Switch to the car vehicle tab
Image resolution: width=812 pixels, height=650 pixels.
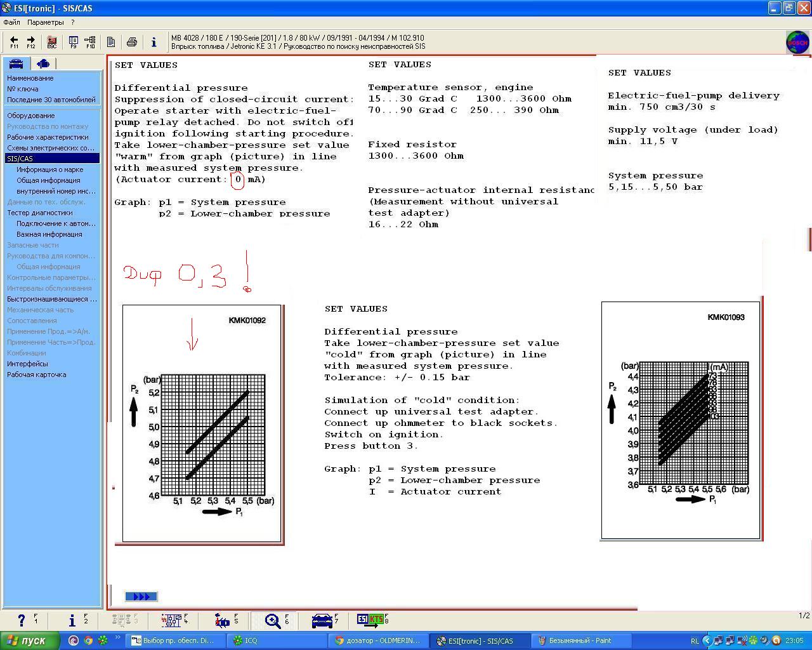pos(16,63)
